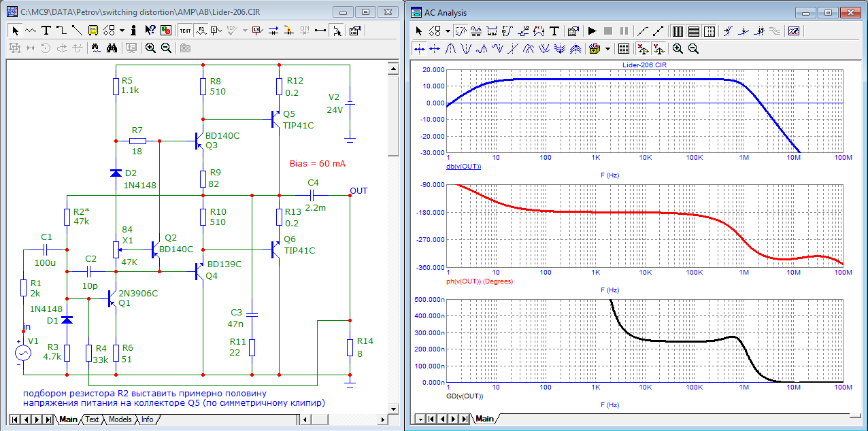Click the schematic vertical scrollbar up arrow
The height and width of the screenshot is (431, 868).
[392, 67]
